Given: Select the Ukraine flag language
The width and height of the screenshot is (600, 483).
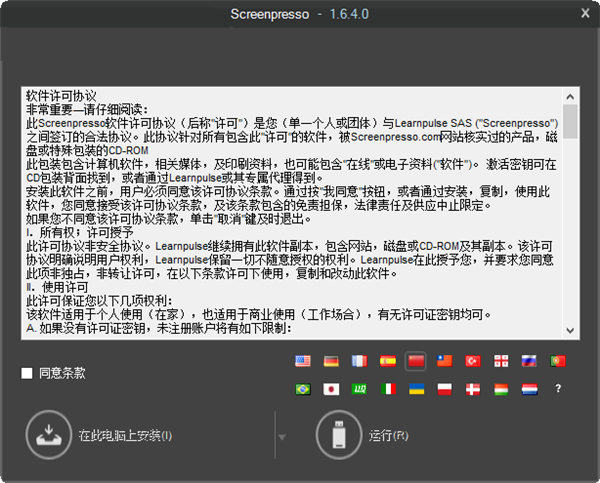Looking at the screenshot, I should (416, 389).
